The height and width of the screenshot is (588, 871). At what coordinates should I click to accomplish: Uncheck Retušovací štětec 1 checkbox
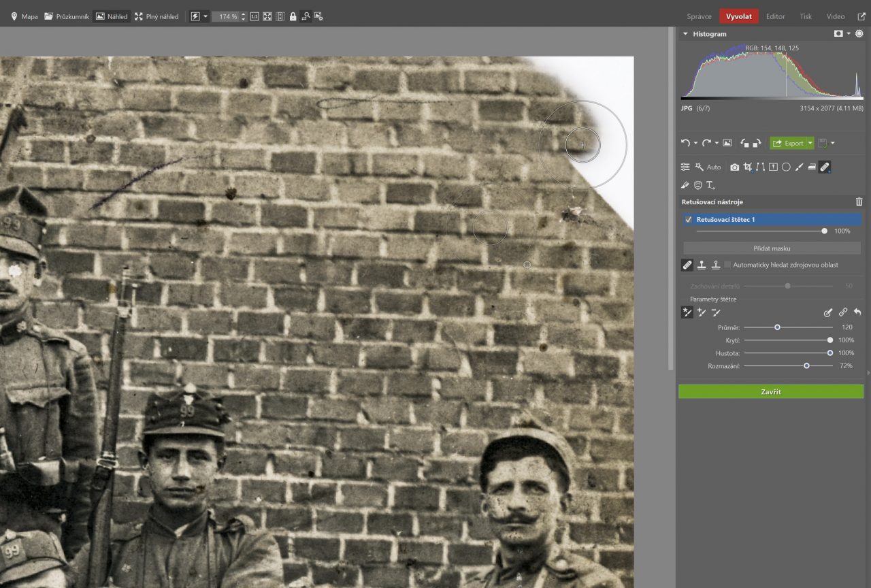(x=688, y=220)
